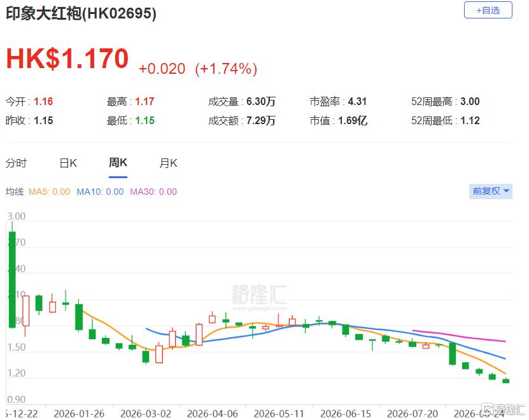
Task: Click the MA5: 0.00 indicator label
Action: point(49,192)
